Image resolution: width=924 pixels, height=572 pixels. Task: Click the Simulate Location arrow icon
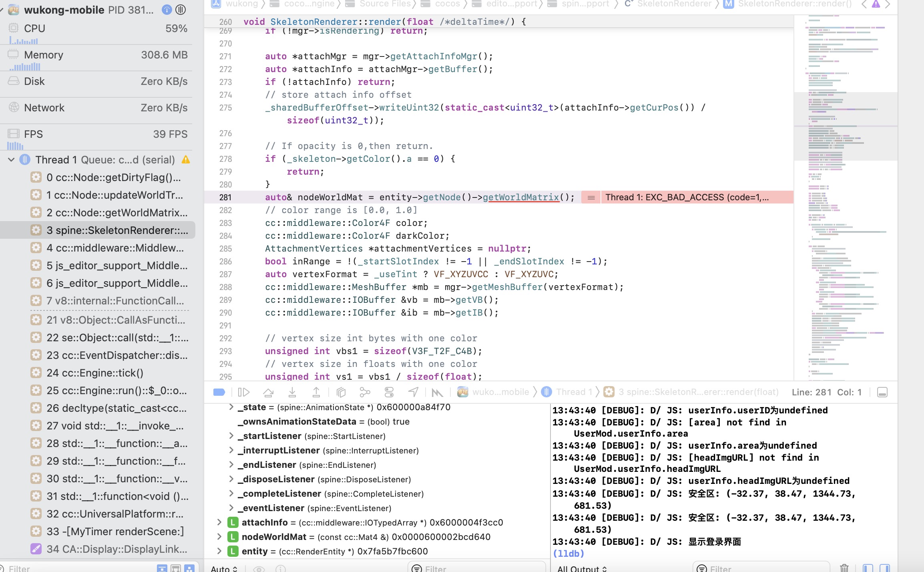(413, 392)
